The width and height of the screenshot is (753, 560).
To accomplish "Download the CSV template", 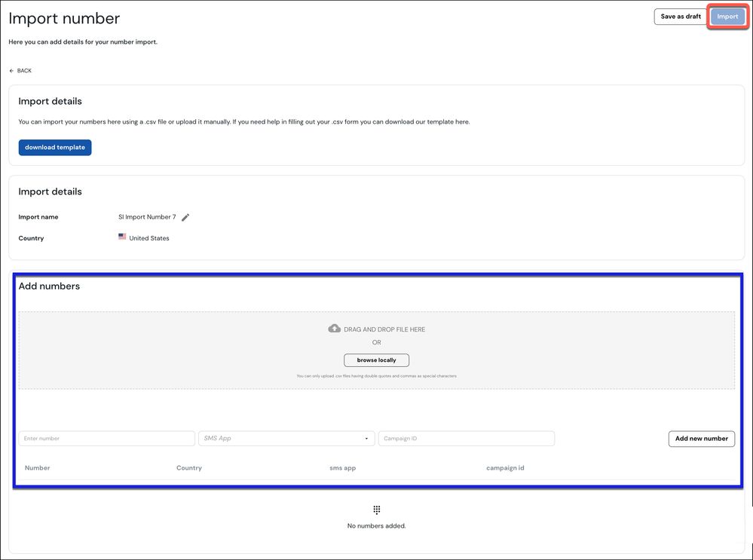I will pos(55,148).
